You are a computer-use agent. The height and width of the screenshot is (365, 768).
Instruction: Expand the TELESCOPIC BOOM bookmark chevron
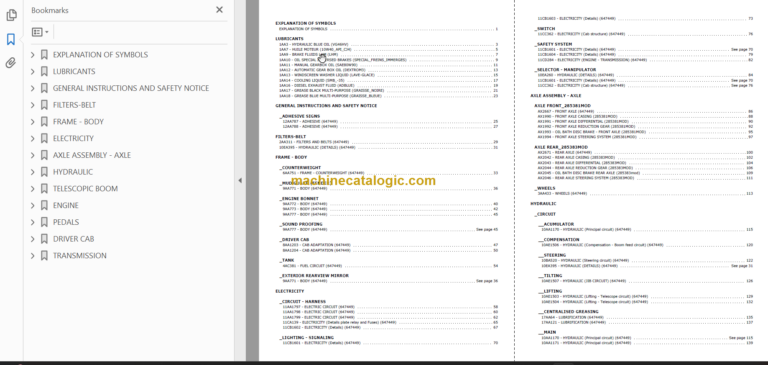point(33,189)
